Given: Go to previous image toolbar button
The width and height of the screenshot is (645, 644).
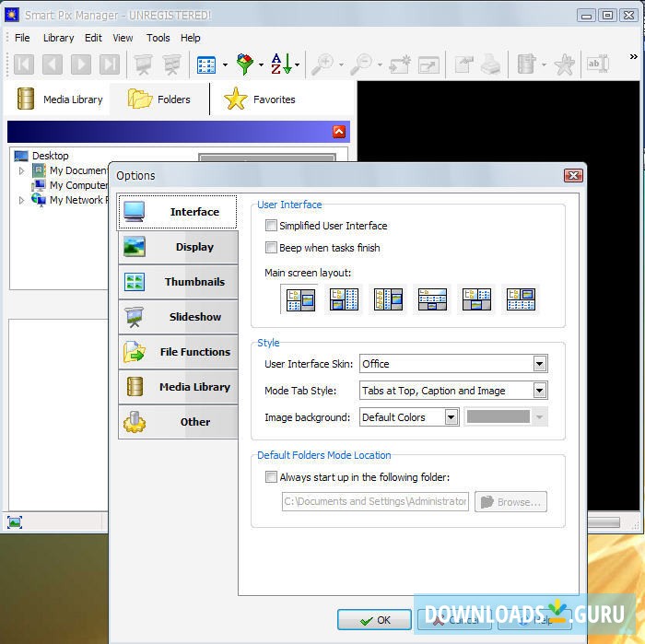Looking at the screenshot, I should (53, 64).
